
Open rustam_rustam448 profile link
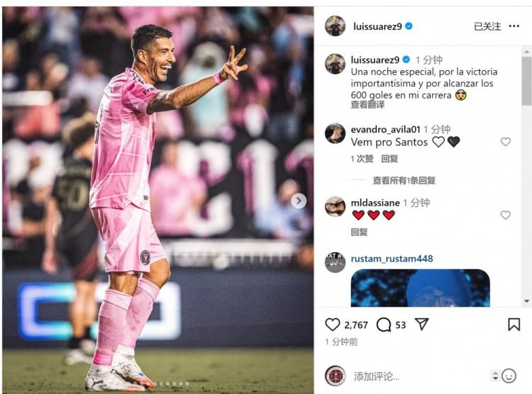pos(392,259)
